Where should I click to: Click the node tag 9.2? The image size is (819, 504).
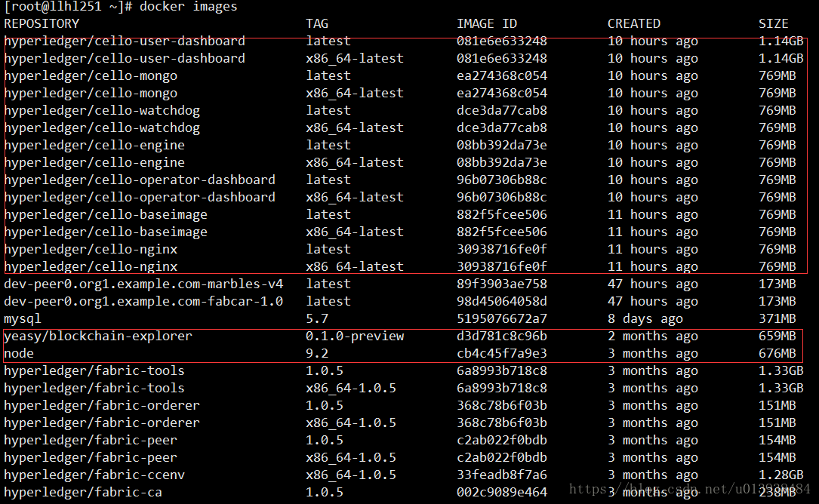(x=317, y=354)
